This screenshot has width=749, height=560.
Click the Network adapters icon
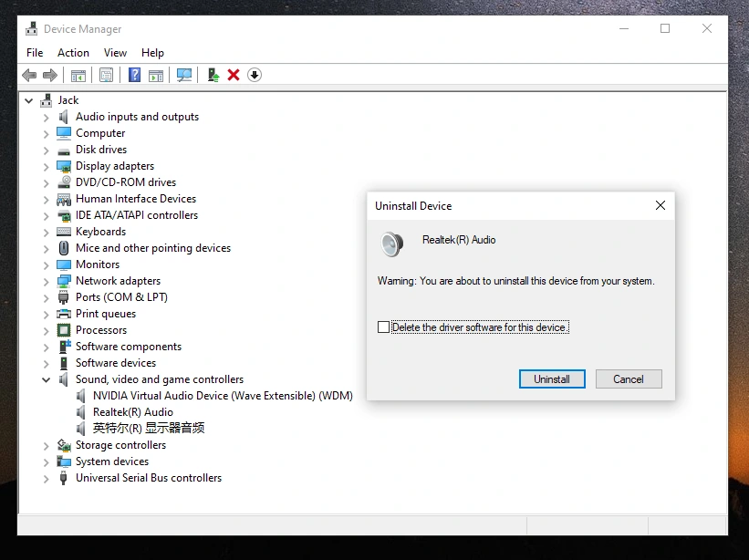coord(64,281)
